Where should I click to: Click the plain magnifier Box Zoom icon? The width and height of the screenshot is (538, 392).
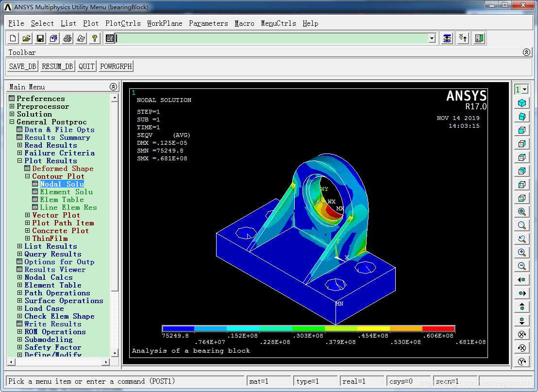click(x=522, y=225)
